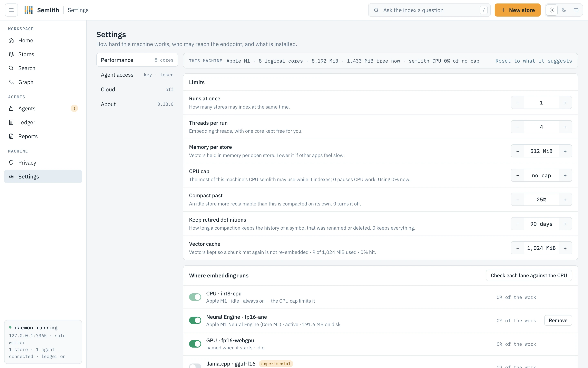This screenshot has height=368, width=588.
Task: Toggle the sidebar hamburger menu
Action: [x=11, y=10]
